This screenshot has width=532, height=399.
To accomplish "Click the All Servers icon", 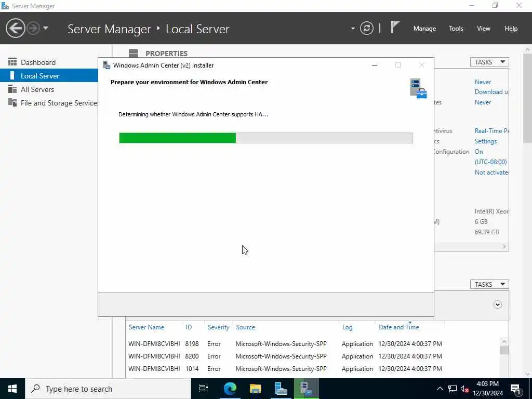I will click(x=12, y=89).
